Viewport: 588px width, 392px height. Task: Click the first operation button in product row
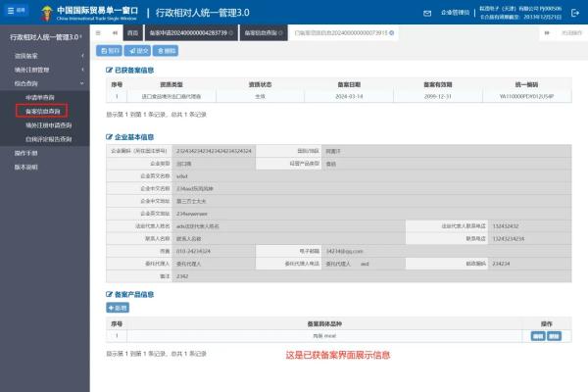click(x=538, y=335)
